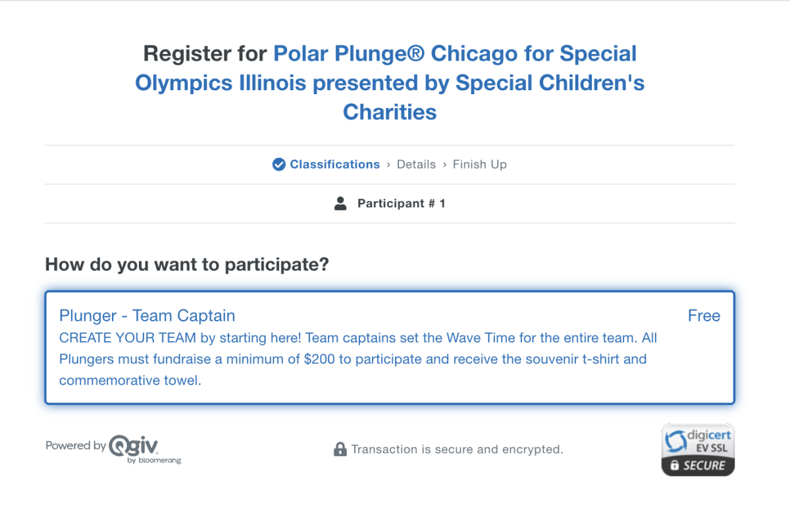This screenshot has width=790, height=532.
Task: Select the Classifications step
Action: coord(334,165)
